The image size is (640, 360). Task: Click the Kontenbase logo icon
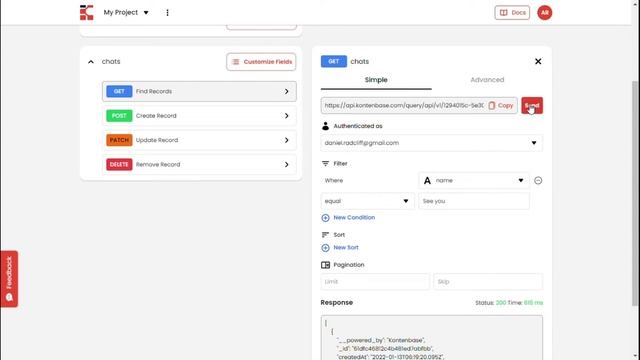click(x=87, y=13)
